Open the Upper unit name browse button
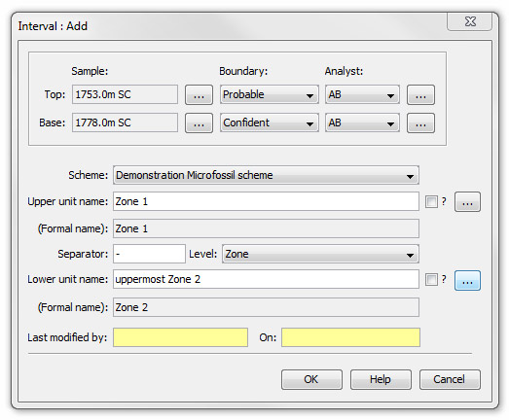Viewport: 509px width, 420px height. click(467, 201)
